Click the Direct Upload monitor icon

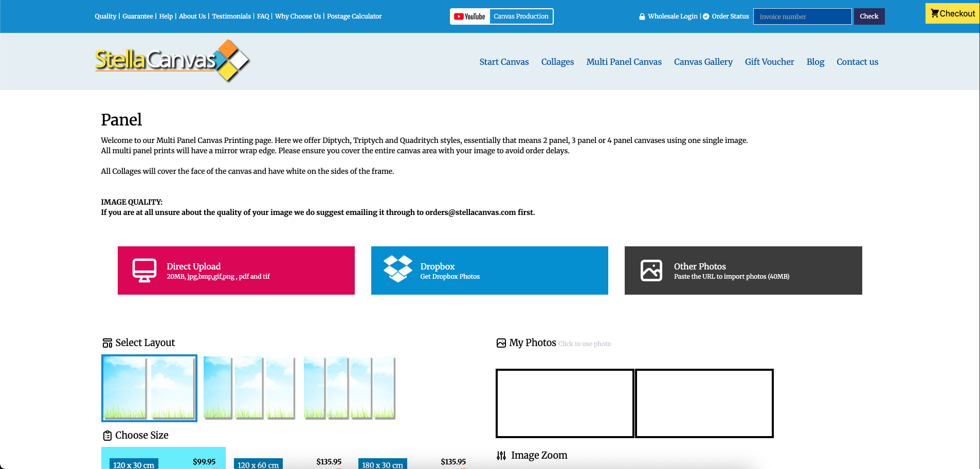coord(144,270)
